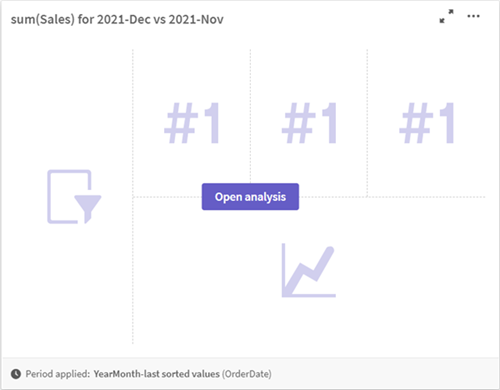
Task: Click the vertical dotted divider beside the filter icon
Action: click(133, 197)
